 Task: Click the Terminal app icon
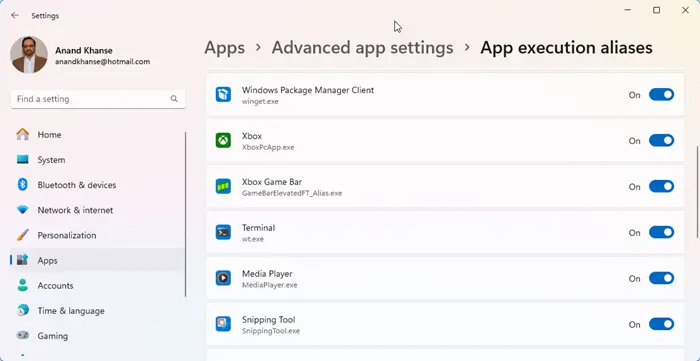coord(223,232)
